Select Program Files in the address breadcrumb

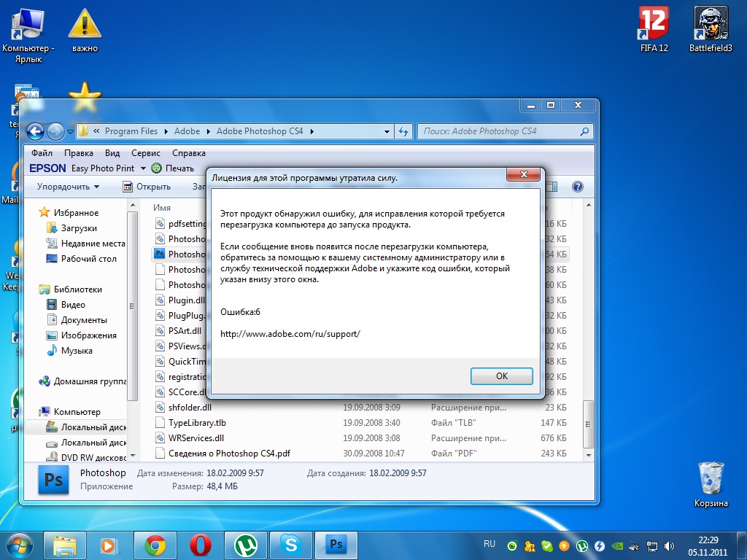click(x=131, y=131)
